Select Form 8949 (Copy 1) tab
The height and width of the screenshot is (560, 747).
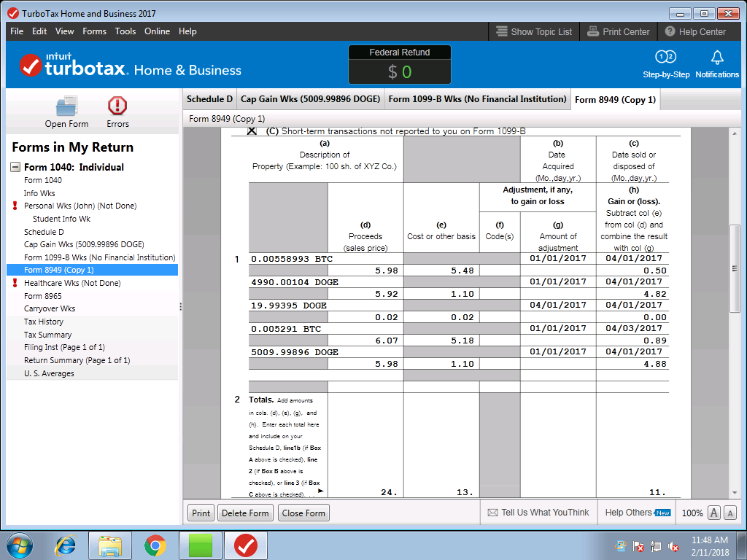[616, 99]
